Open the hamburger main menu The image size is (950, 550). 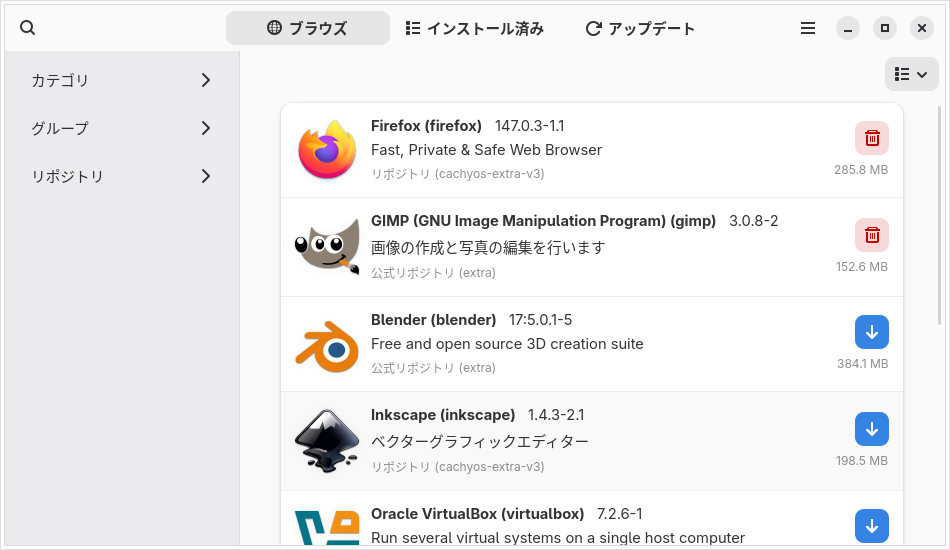(x=808, y=28)
